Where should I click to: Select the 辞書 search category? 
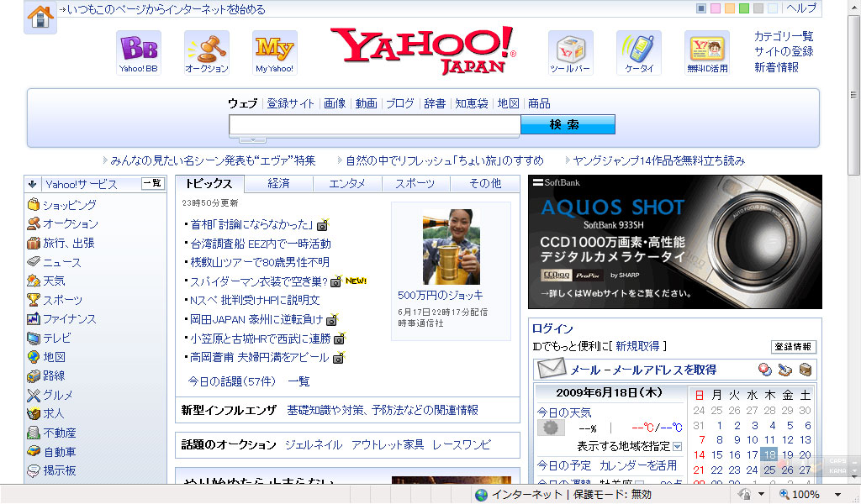[435, 103]
